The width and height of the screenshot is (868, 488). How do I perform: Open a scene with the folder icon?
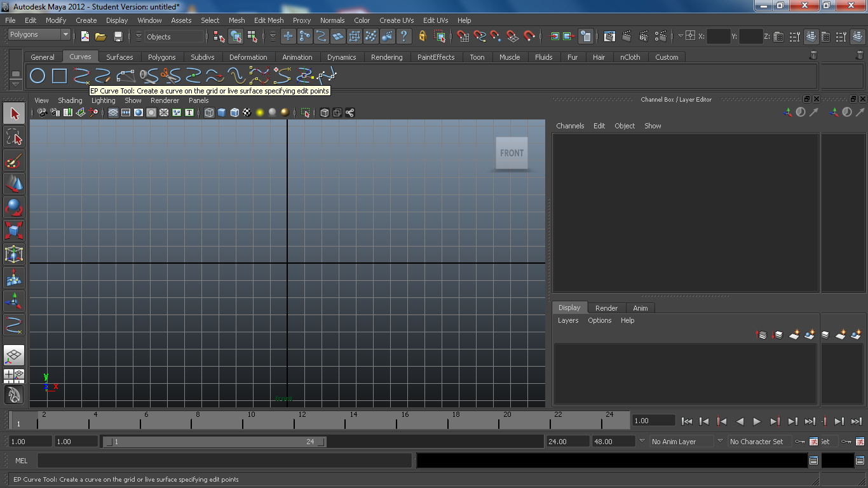101,36
